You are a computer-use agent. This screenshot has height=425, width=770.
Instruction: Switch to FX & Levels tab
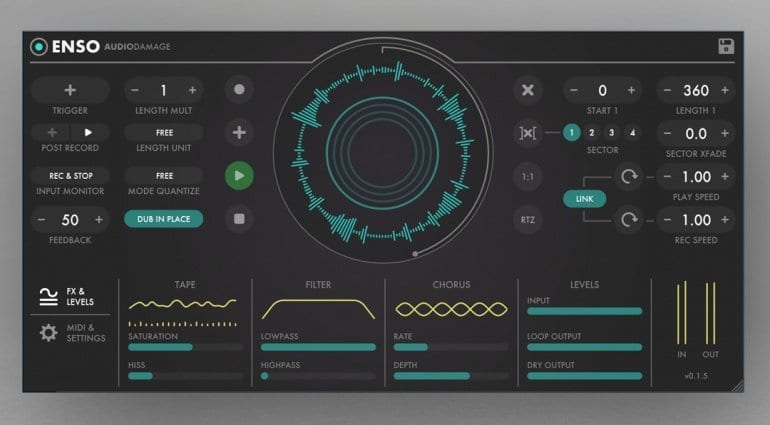click(67, 297)
